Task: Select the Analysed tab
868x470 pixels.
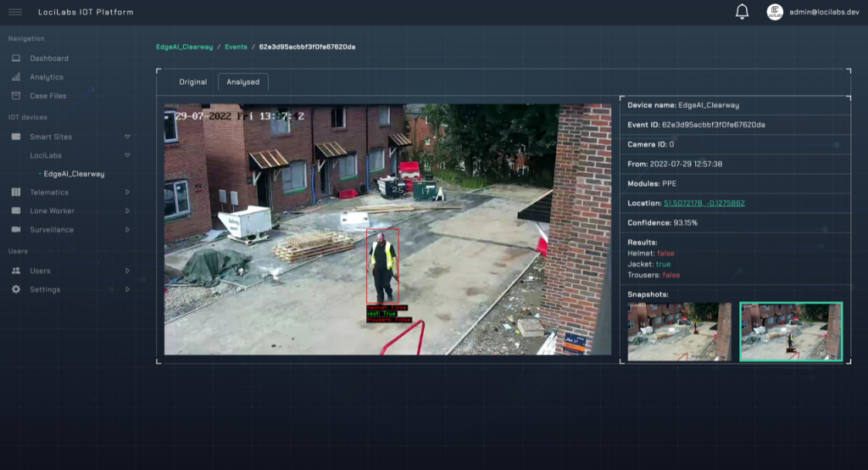Action: point(243,82)
